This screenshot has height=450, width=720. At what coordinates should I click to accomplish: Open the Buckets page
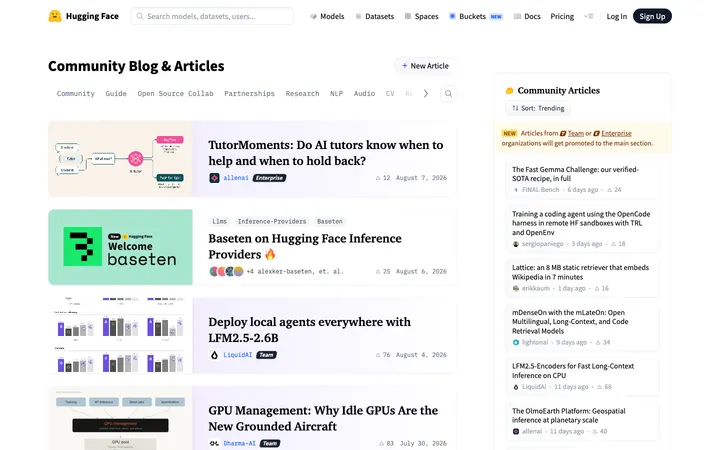475,16
